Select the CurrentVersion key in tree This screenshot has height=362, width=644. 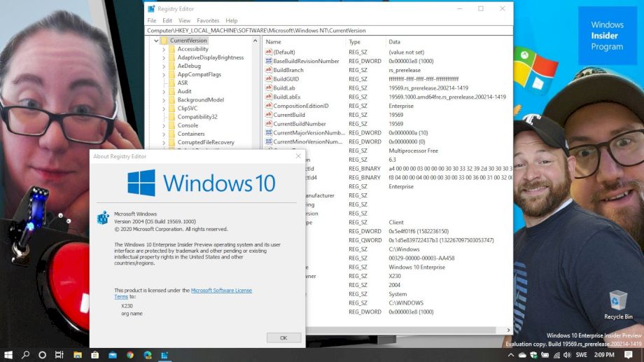(x=188, y=41)
